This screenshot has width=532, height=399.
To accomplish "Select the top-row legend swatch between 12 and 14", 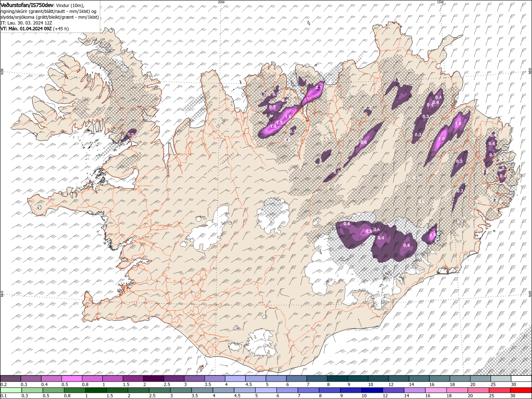I will 399,379.
